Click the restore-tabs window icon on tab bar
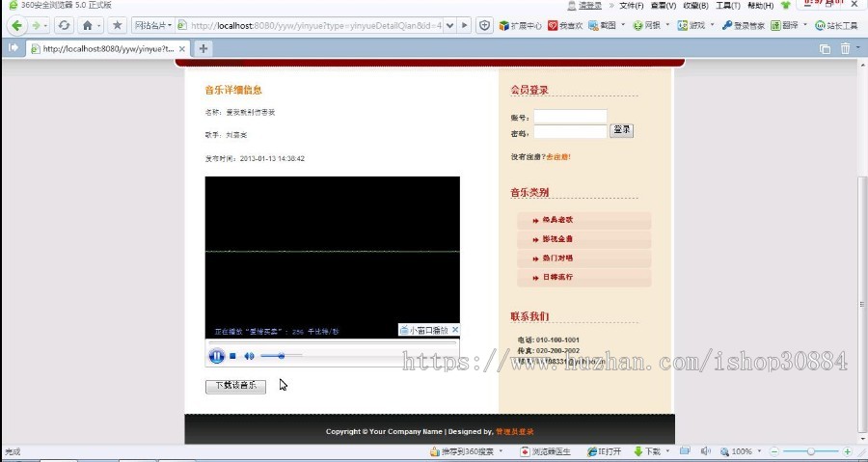The image size is (868, 462). click(825, 48)
